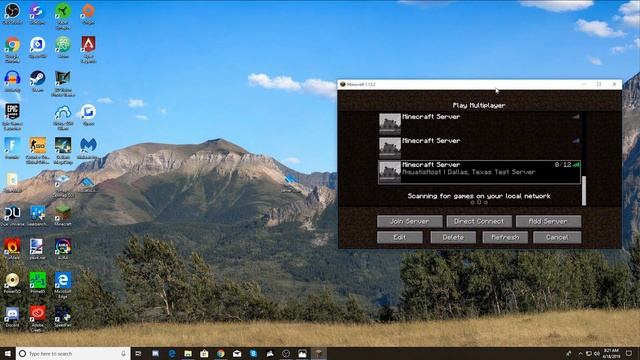Launch the SpeedFan desktop shortcut
Image resolution: width=640 pixels, height=360 pixels.
pyautogui.click(x=63, y=317)
